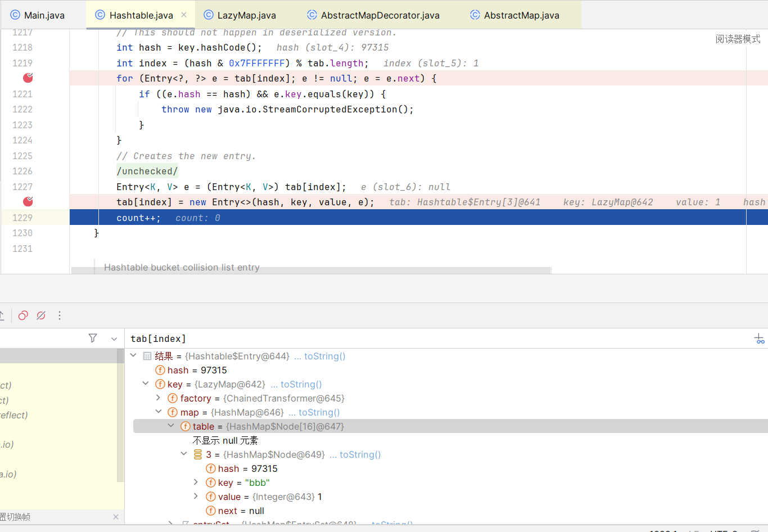Click the class icon on AbstractMap.java tab
768x532 pixels.
pyautogui.click(x=475, y=15)
